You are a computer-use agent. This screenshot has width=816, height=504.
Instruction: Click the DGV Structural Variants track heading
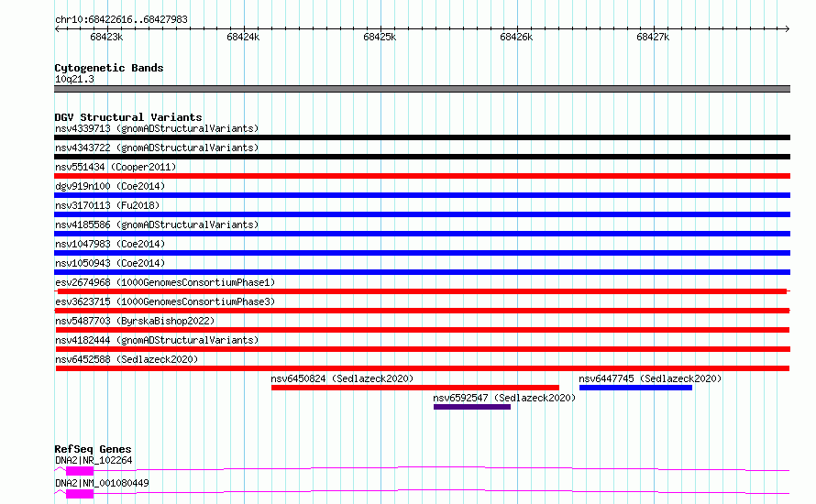[x=128, y=117]
